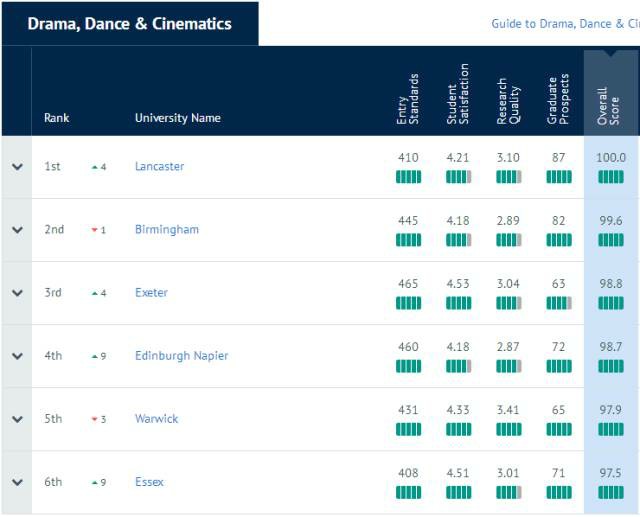Click Edinburgh Napier's green up-arrow rank change icon

tap(95, 356)
